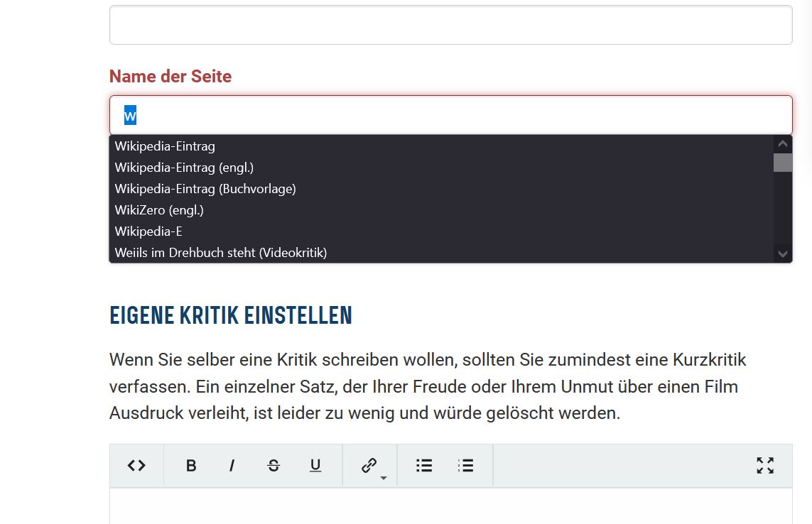
Task: Click the suggestion list scroll up arrow
Action: coord(782,143)
